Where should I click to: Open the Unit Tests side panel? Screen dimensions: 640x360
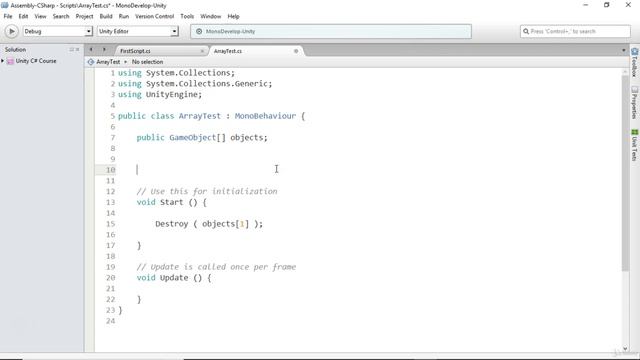pos(634,145)
